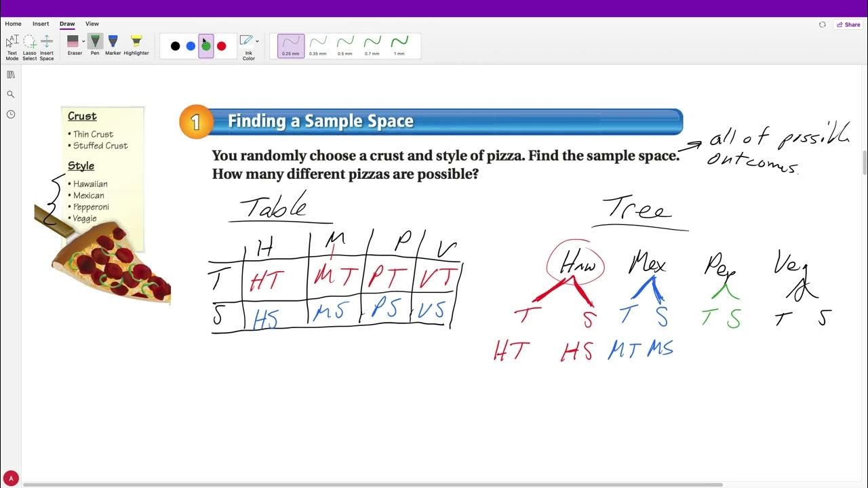
Task: Open the search sidebar icon
Action: pos(11,94)
